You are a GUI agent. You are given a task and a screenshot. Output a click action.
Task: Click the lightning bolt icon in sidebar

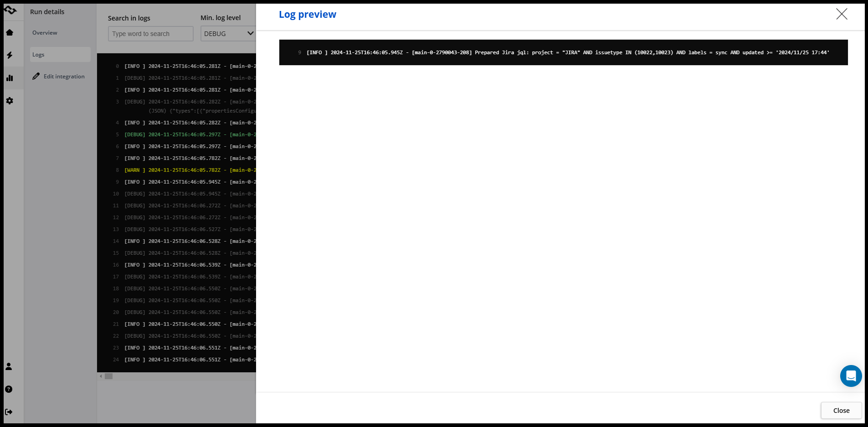pos(10,55)
